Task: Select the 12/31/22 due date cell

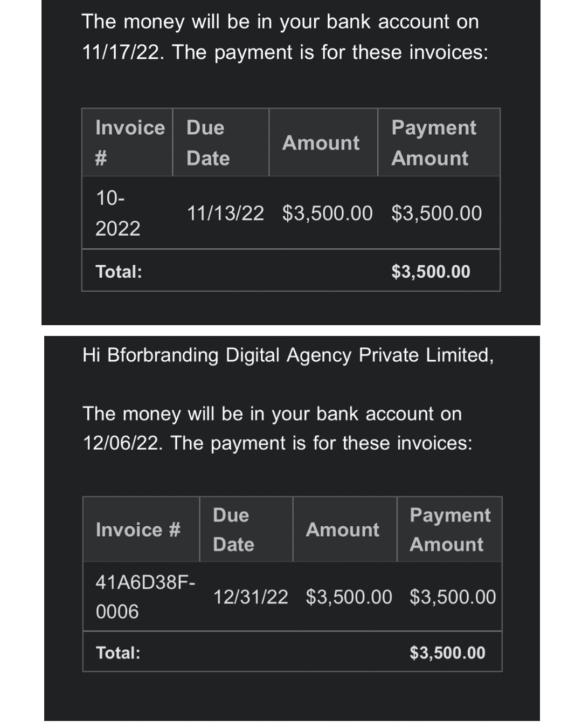Action: coord(251,597)
